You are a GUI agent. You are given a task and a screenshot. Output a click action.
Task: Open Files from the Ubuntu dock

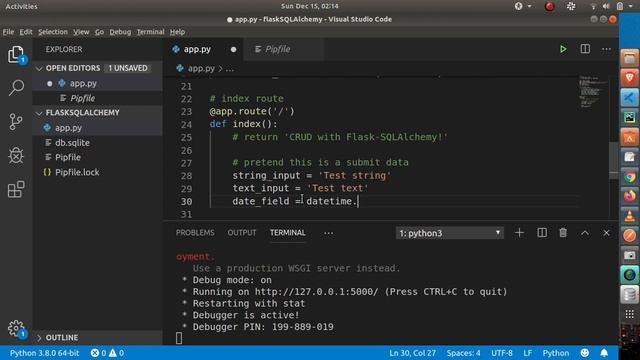point(629,58)
